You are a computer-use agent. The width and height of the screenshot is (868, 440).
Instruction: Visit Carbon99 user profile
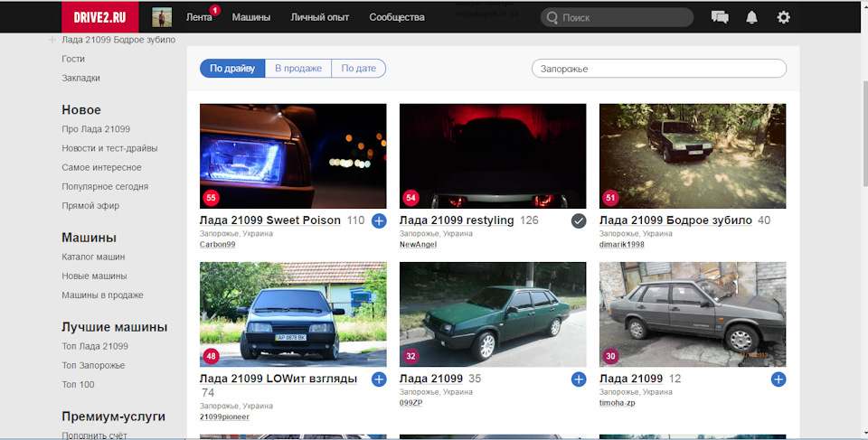(x=218, y=244)
